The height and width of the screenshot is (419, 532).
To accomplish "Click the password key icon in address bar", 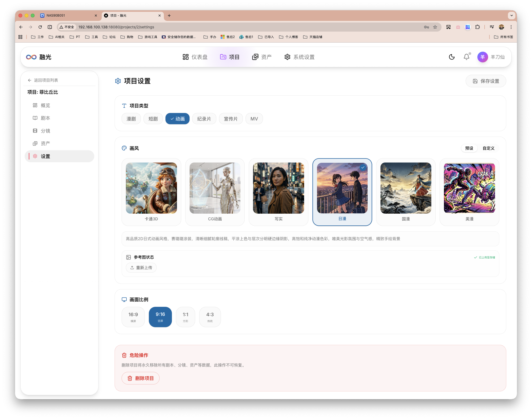I will pyautogui.click(x=427, y=27).
